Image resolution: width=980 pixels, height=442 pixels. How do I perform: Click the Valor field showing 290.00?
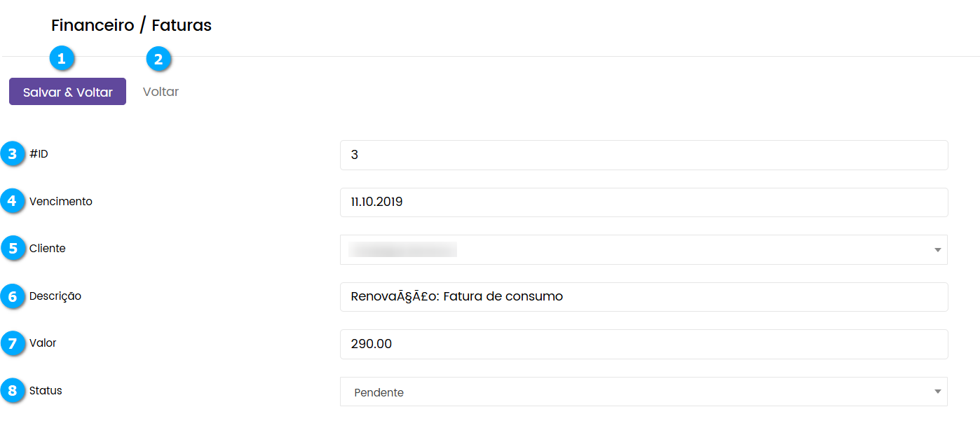(x=643, y=344)
